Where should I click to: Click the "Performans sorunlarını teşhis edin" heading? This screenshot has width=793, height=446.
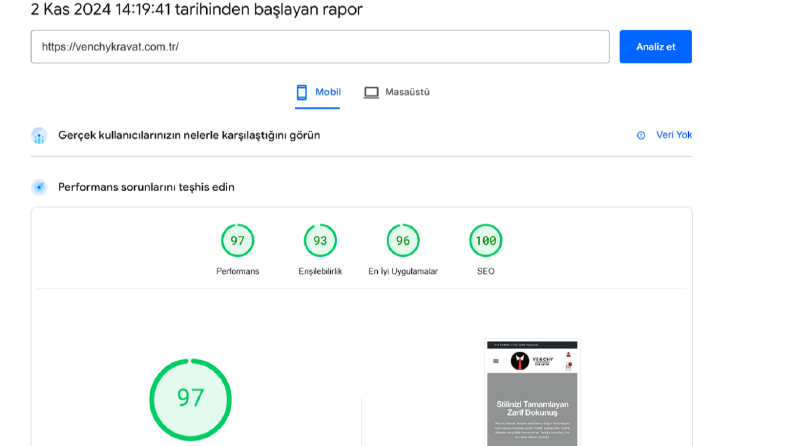pos(146,187)
